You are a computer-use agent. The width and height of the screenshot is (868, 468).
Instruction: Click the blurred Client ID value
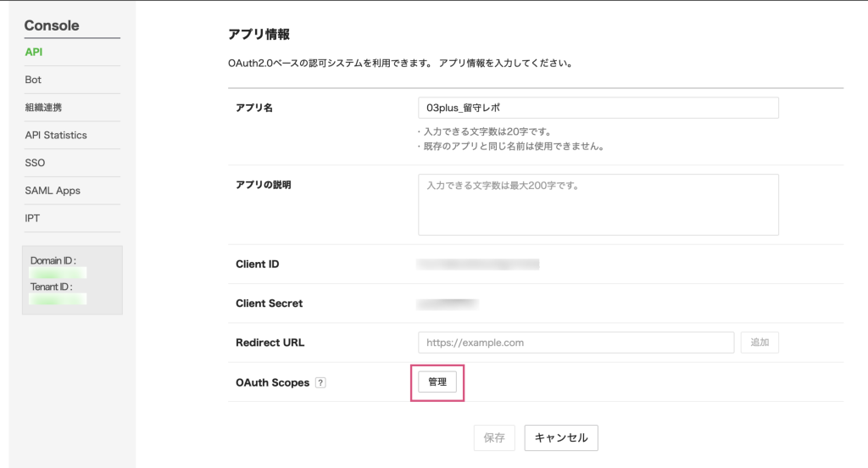tap(478, 265)
